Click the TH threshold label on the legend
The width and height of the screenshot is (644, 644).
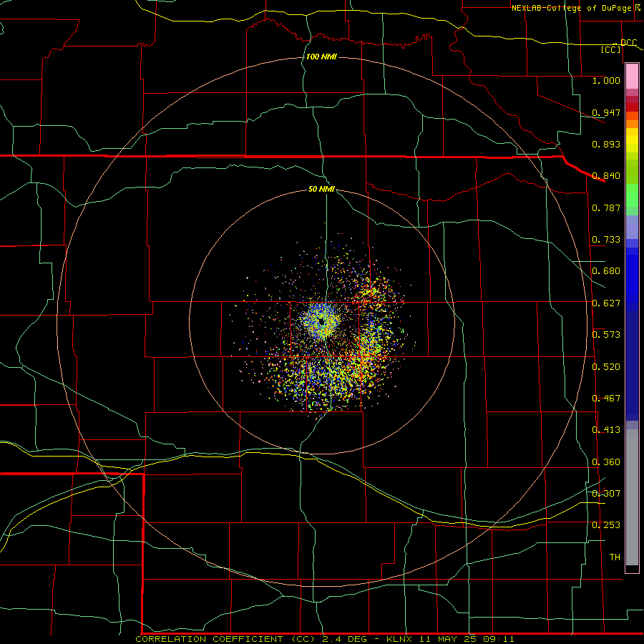coord(615,557)
